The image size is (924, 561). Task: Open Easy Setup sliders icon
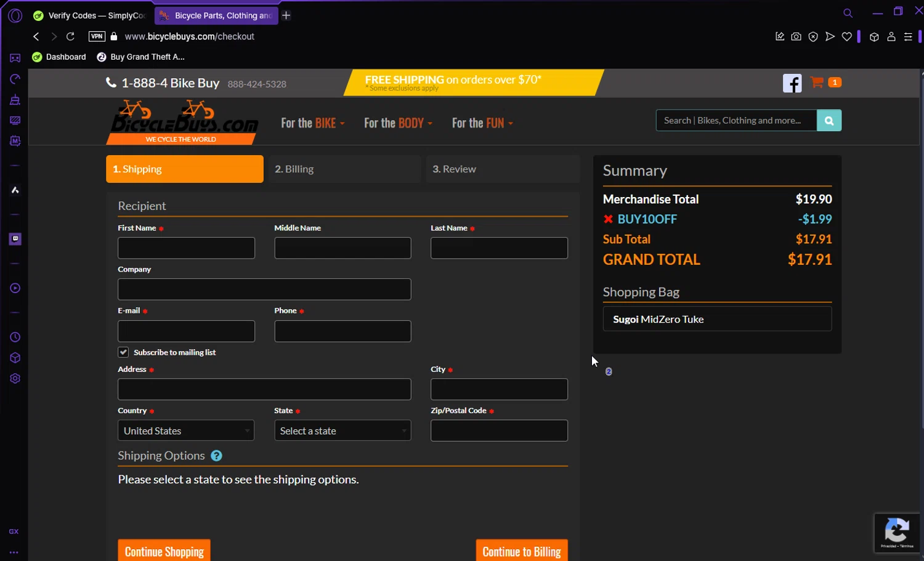[x=908, y=37]
